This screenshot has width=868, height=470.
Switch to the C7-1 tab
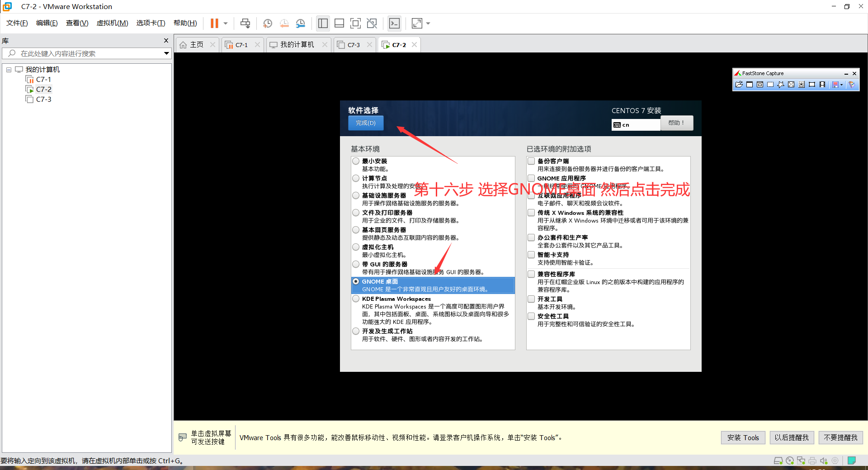pos(242,45)
